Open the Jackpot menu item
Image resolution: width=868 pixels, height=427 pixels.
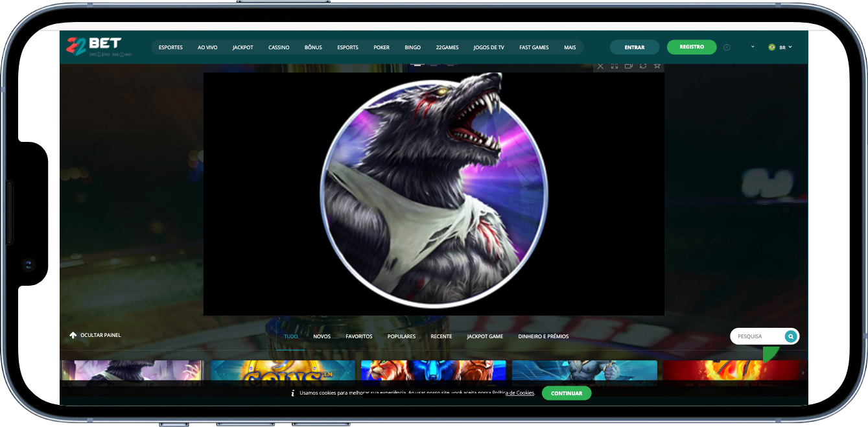(x=243, y=47)
